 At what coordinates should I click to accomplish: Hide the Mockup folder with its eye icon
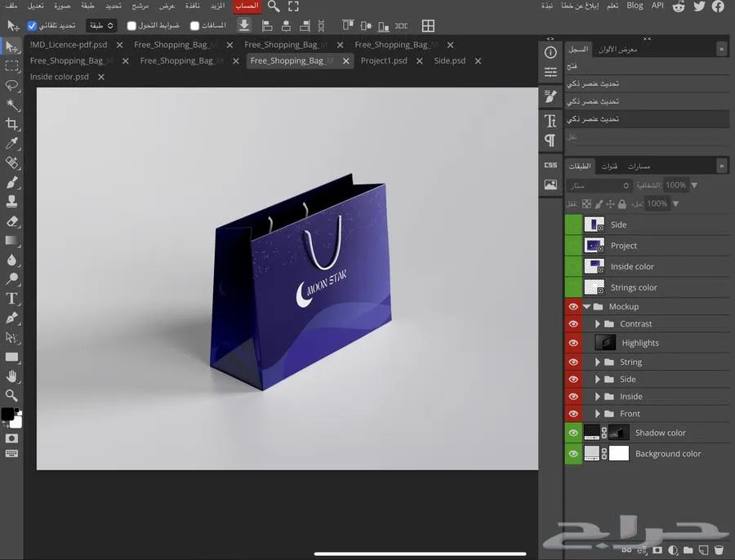pyautogui.click(x=572, y=306)
